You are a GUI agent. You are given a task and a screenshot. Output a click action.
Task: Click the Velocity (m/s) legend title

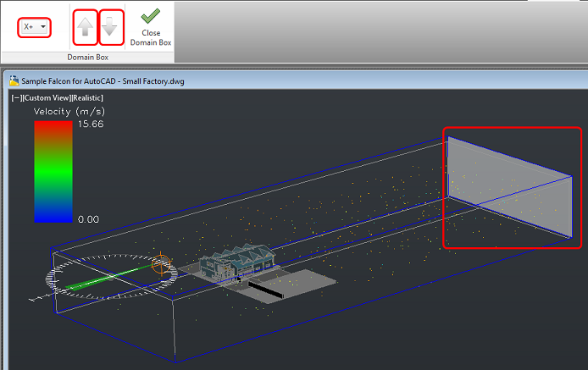click(69, 111)
